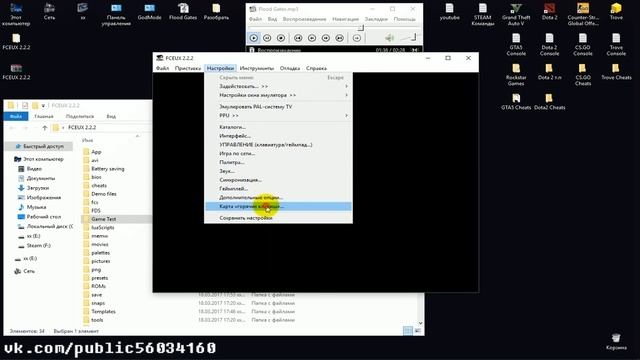Open the Grand Theft Auto V desktop icon
This screenshot has height=360, width=640.
coord(516,14)
